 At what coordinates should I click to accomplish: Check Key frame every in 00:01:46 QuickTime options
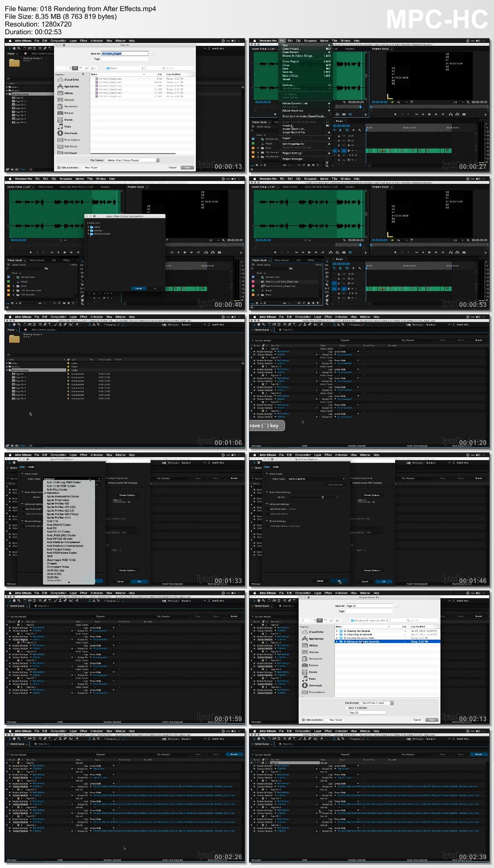[x=268, y=509]
